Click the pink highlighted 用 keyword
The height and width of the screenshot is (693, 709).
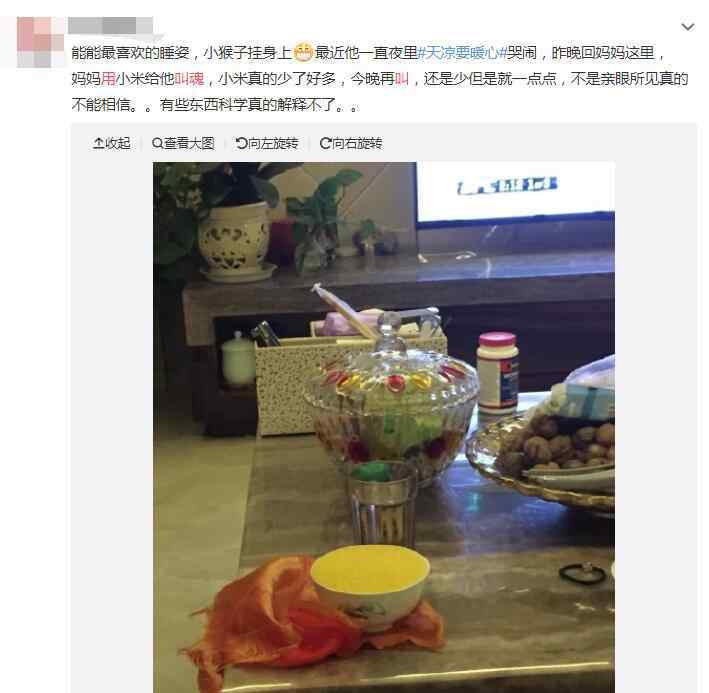[108, 79]
